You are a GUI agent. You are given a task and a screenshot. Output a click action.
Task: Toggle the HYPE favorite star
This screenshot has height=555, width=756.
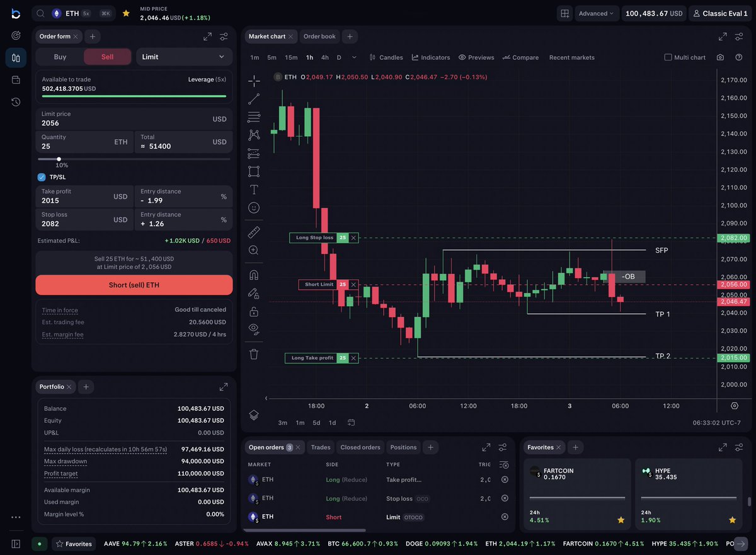(732, 520)
